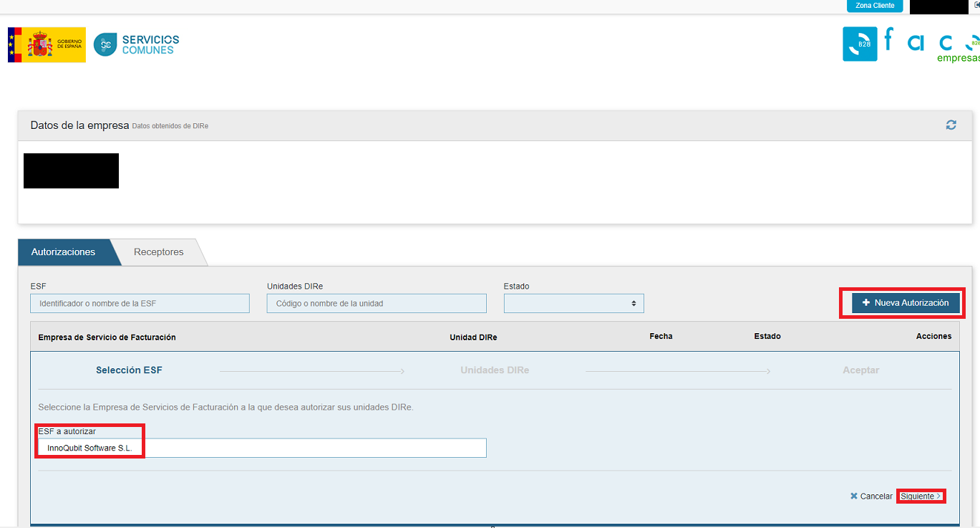
Task: Select the Autorizaciones tab
Action: tap(62, 251)
